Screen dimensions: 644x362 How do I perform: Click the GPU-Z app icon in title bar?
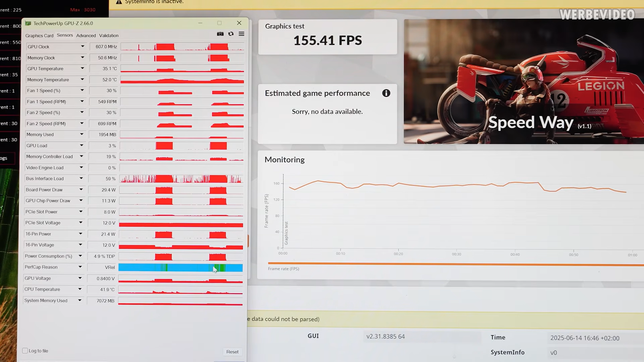(28, 23)
